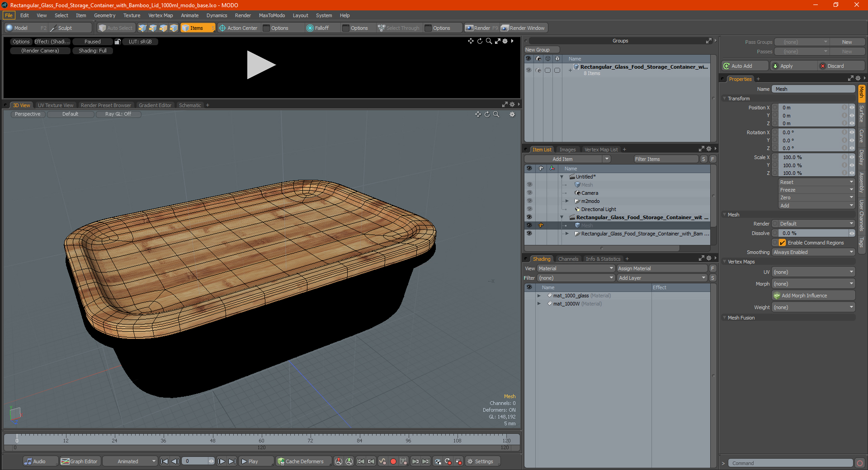
Task: Open the Render Window
Action: pos(523,28)
